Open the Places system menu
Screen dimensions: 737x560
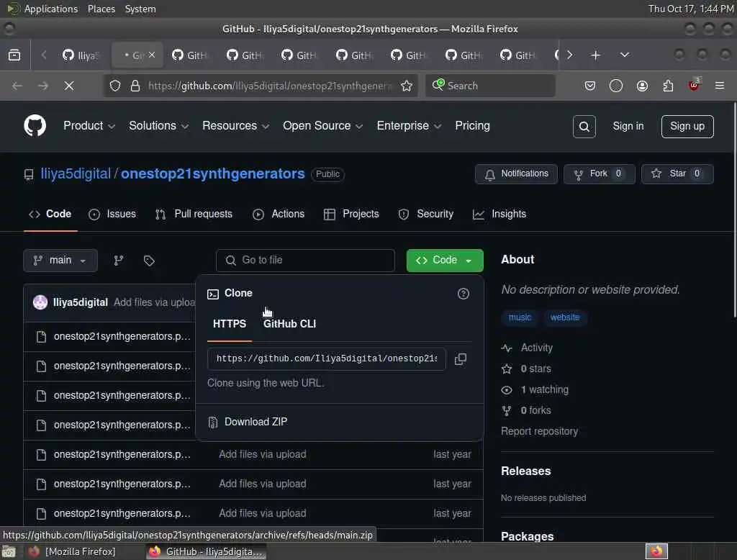point(101,9)
